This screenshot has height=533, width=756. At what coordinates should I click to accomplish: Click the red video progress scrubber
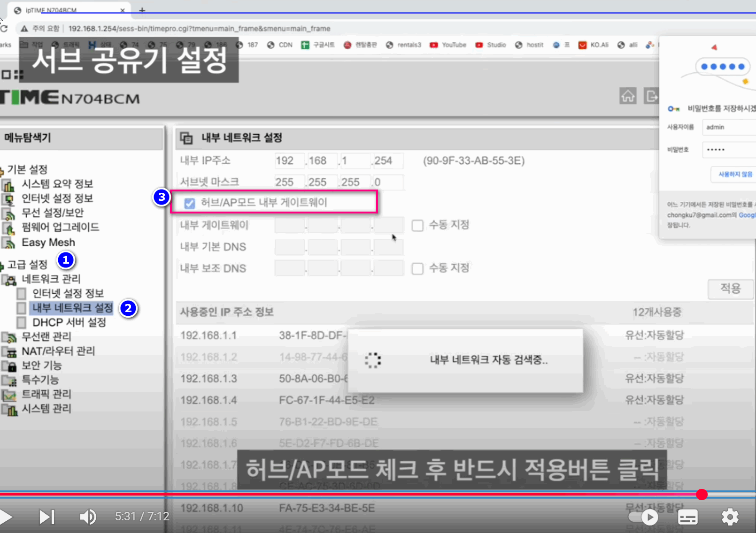coord(702,494)
